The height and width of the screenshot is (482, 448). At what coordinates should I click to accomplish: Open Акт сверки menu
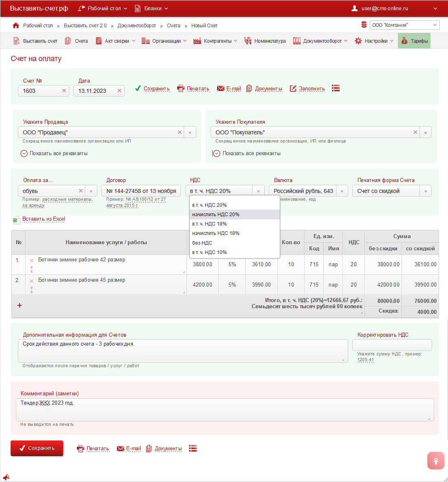tap(116, 41)
